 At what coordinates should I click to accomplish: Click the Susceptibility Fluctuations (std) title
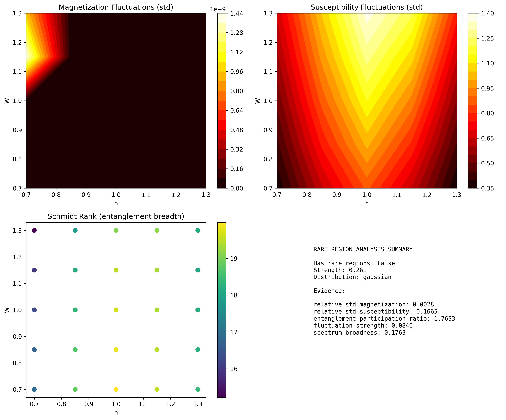(x=367, y=7)
